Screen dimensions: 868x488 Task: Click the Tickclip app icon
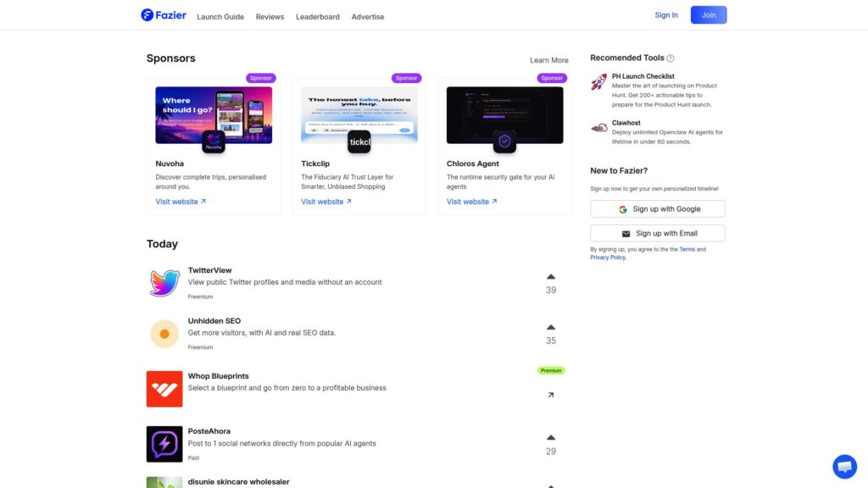coord(359,141)
